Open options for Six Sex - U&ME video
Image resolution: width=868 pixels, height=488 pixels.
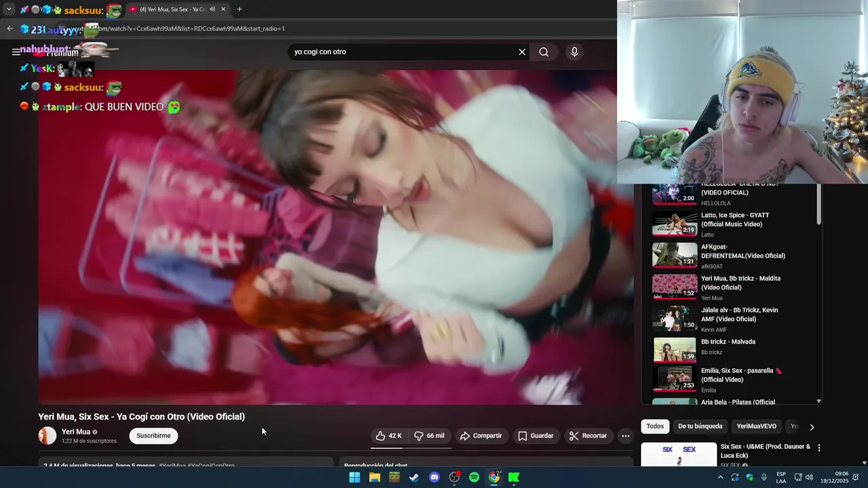coord(819,448)
